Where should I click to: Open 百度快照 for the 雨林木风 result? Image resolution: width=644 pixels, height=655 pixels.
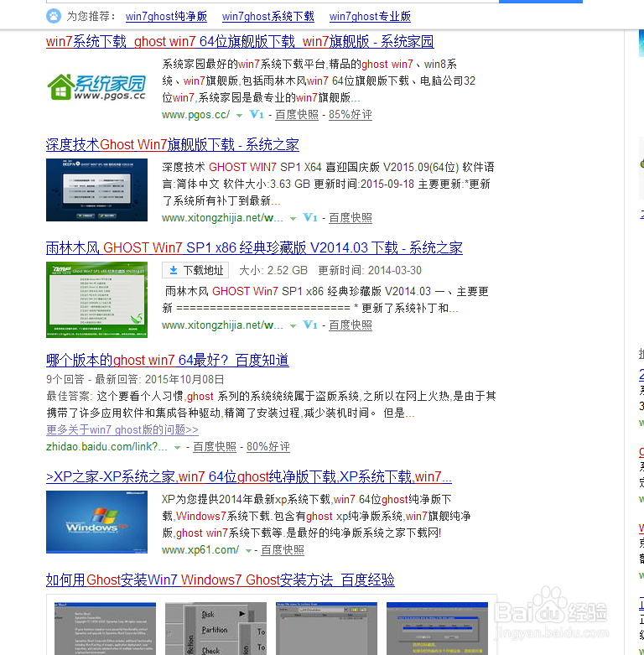pyautogui.click(x=351, y=325)
